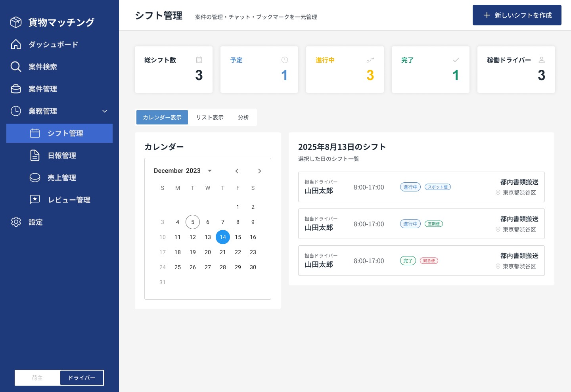The width and height of the screenshot is (571, 392).
Task: Select the 売上管理 icon
Action: point(35,178)
